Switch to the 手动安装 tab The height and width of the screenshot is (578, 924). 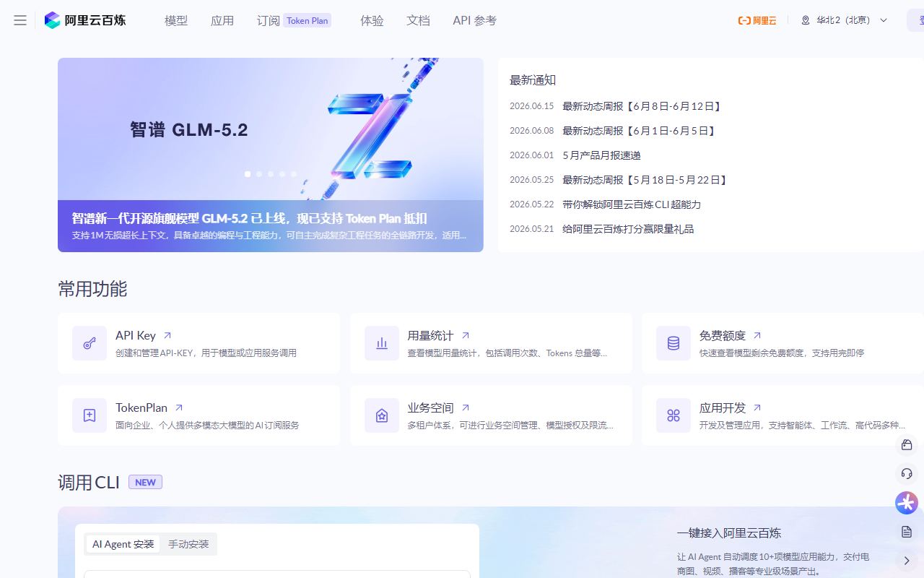[188, 544]
